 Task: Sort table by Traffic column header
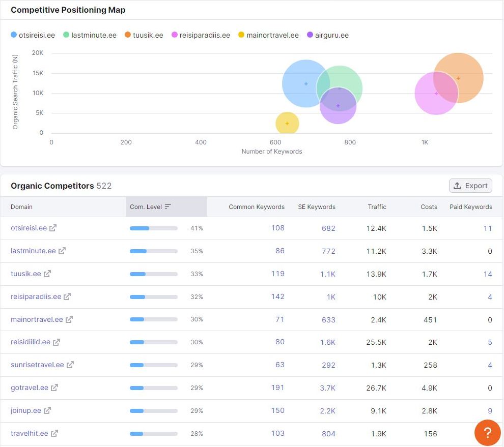(x=377, y=207)
